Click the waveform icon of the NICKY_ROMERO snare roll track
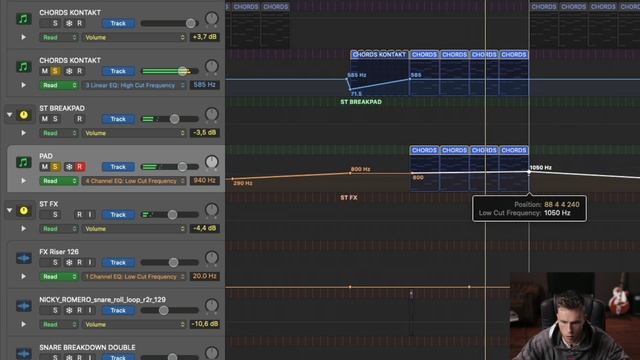Screen dimensions: 640x360 (x=24, y=306)
